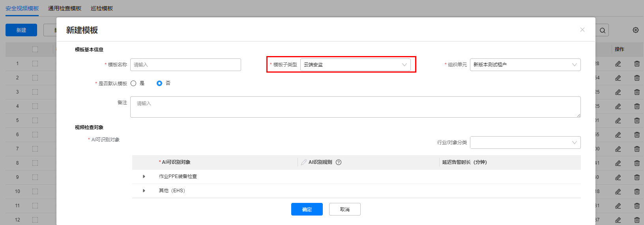Click the edit pencil icon in row 1
644x225 pixels.
pyautogui.click(x=618, y=64)
